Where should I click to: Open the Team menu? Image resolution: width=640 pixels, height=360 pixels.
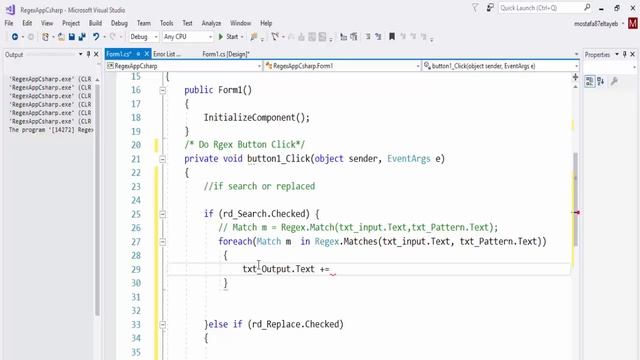click(x=144, y=23)
